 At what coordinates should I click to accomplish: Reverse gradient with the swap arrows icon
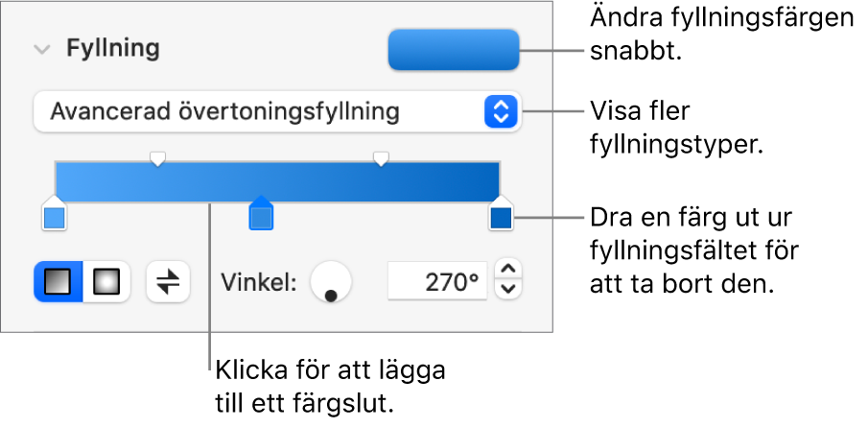click(168, 282)
